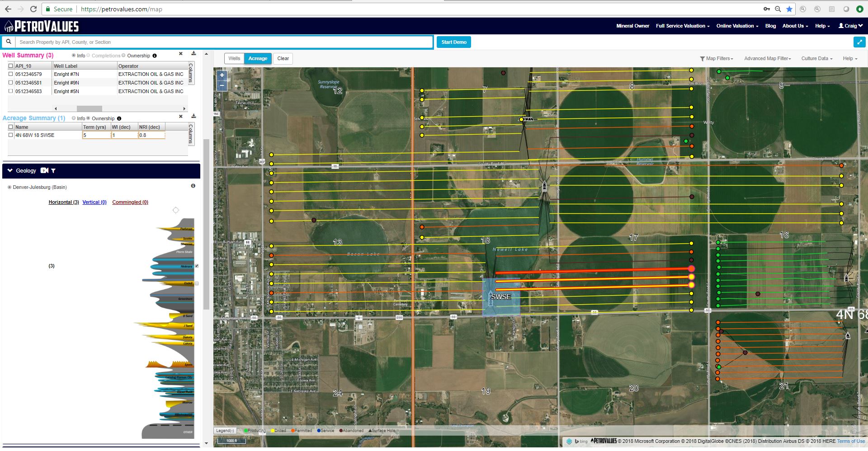Image resolution: width=868 pixels, height=451 pixels.
Task: Select Ownership radio in Well Summary
Action: 124,56
